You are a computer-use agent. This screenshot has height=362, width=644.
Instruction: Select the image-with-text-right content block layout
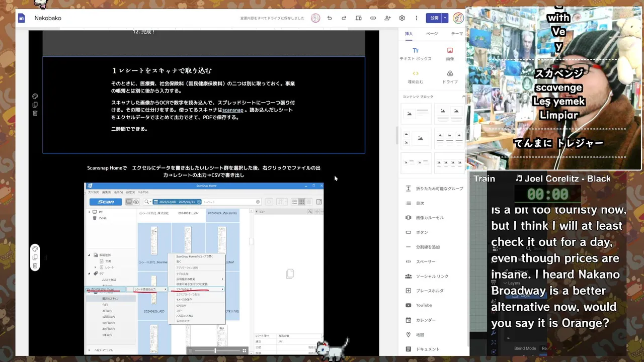(x=416, y=113)
